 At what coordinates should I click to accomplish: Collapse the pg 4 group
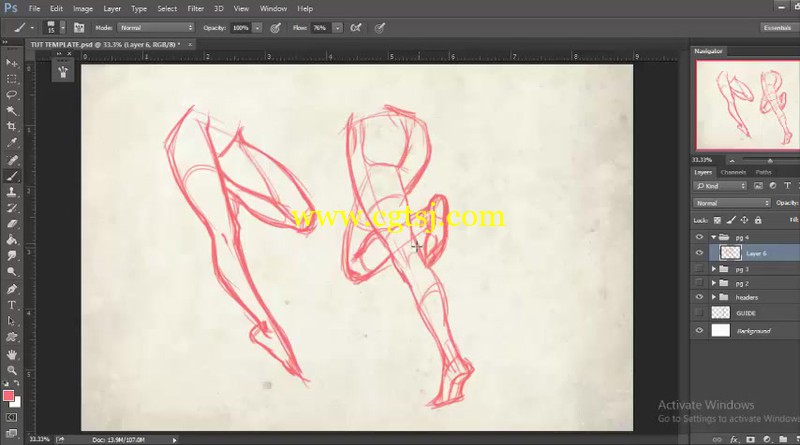[714, 237]
